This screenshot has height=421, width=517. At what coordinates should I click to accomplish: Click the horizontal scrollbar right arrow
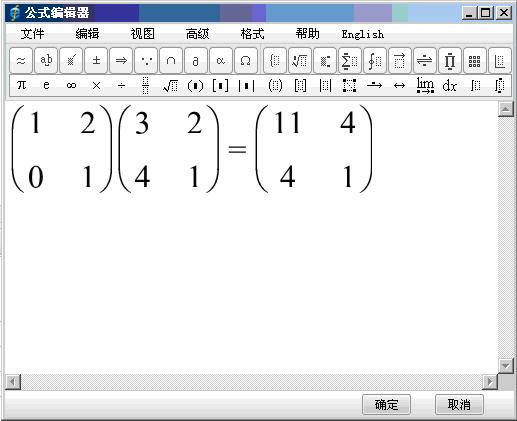(490, 381)
